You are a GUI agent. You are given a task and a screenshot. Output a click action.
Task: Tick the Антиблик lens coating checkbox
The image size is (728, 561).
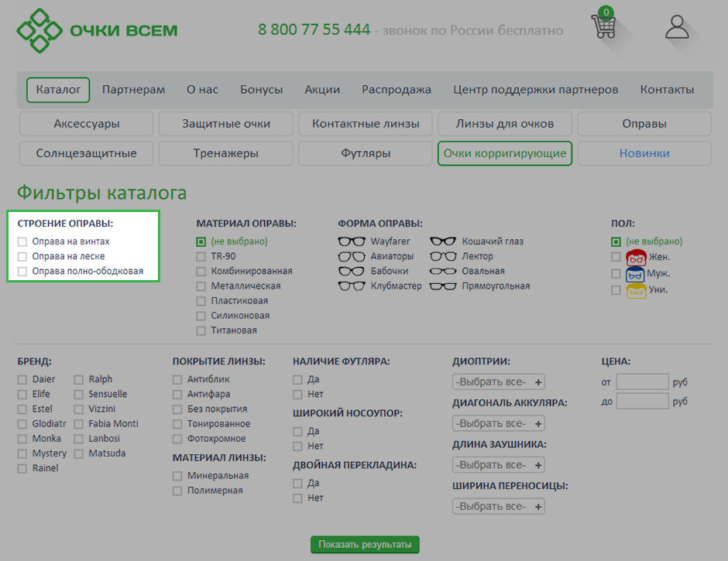(177, 380)
